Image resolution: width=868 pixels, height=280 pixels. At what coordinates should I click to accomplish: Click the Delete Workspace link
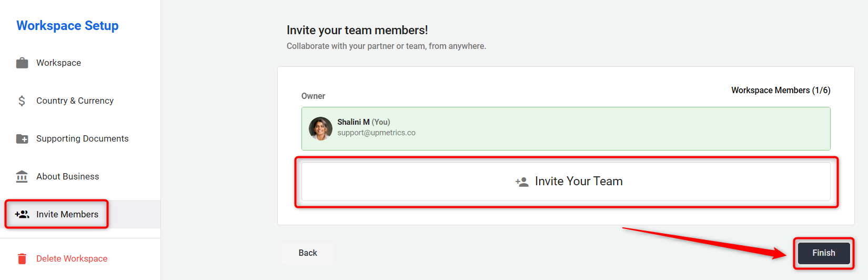pyautogui.click(x=72, y=258)
